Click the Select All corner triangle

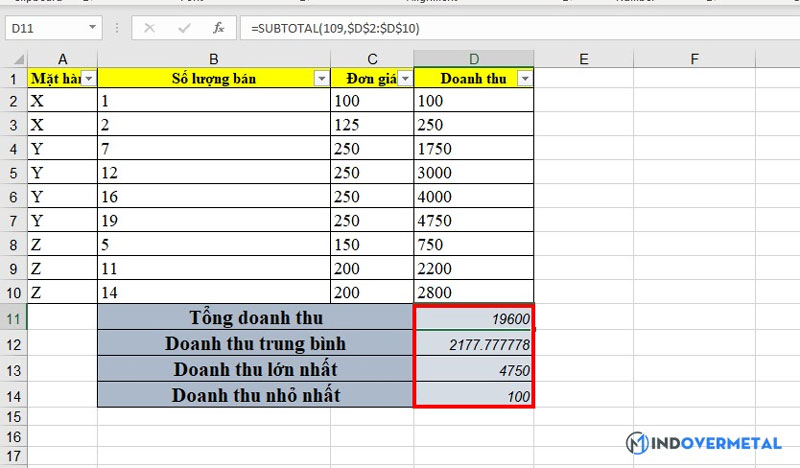click(14, 59)
